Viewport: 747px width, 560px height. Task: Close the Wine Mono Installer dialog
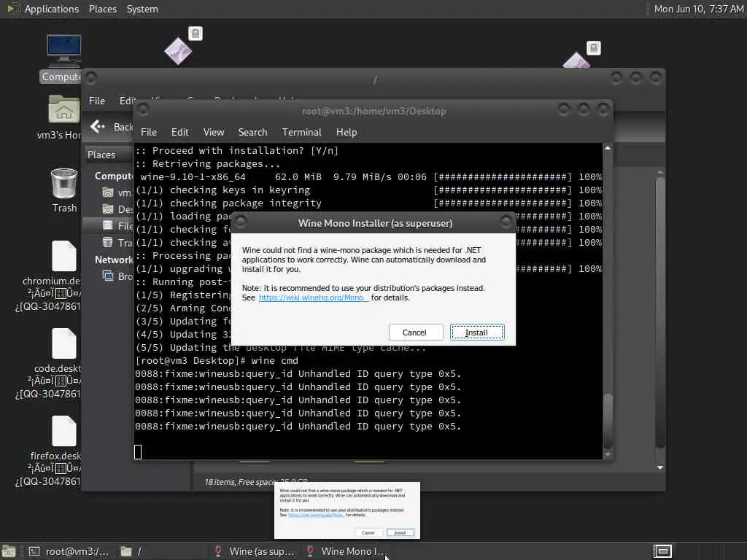click(506, 221)
